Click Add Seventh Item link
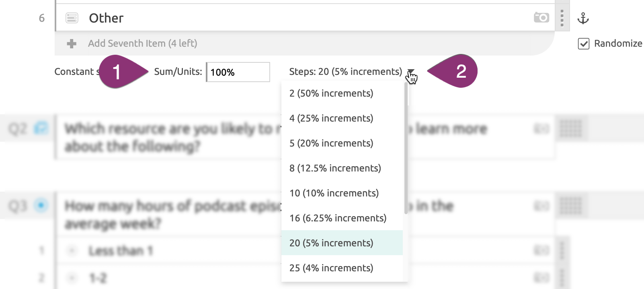Image resolution: width=644 pixels, height=289 pixels. point(143,43)
